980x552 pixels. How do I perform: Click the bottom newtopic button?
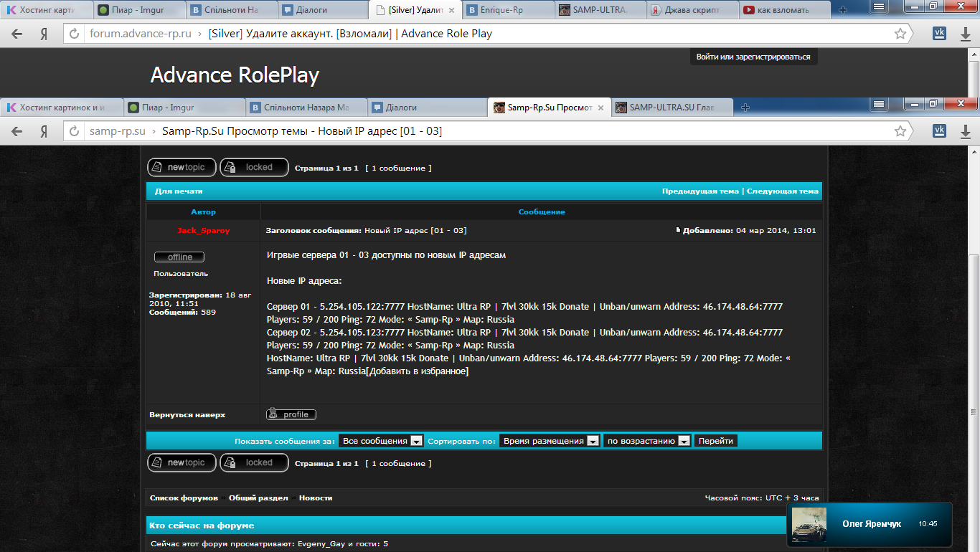182,462
